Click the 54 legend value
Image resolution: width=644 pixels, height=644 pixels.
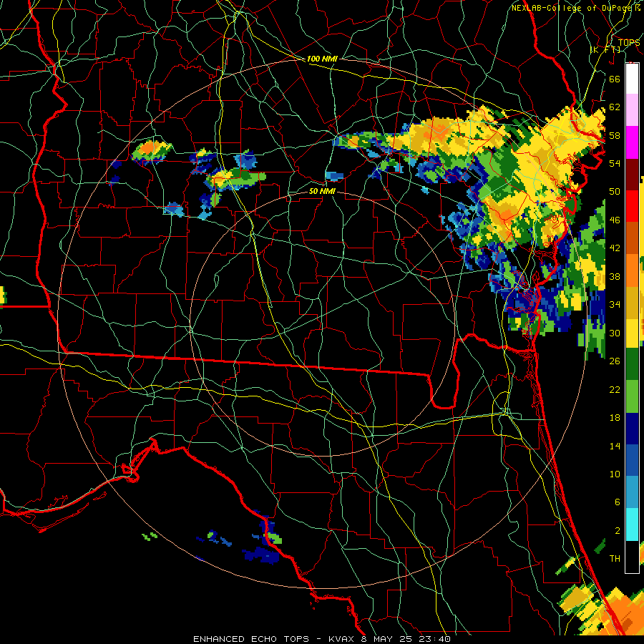click(615, 163)
